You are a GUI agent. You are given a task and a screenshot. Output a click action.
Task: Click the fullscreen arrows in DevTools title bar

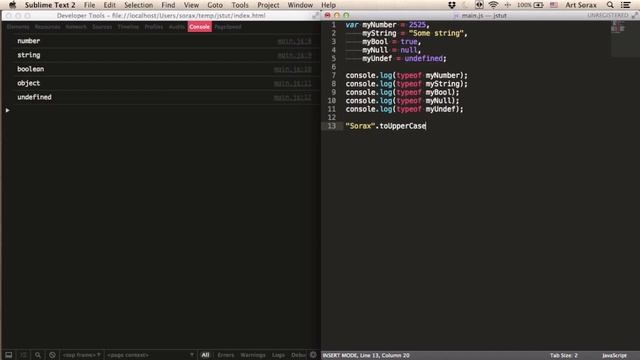[316, 16]
